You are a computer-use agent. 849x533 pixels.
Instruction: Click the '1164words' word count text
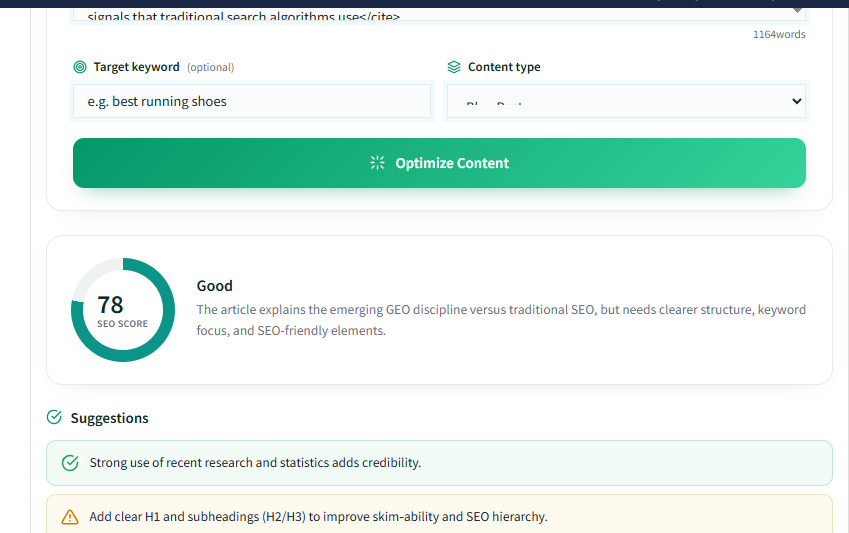779,35
